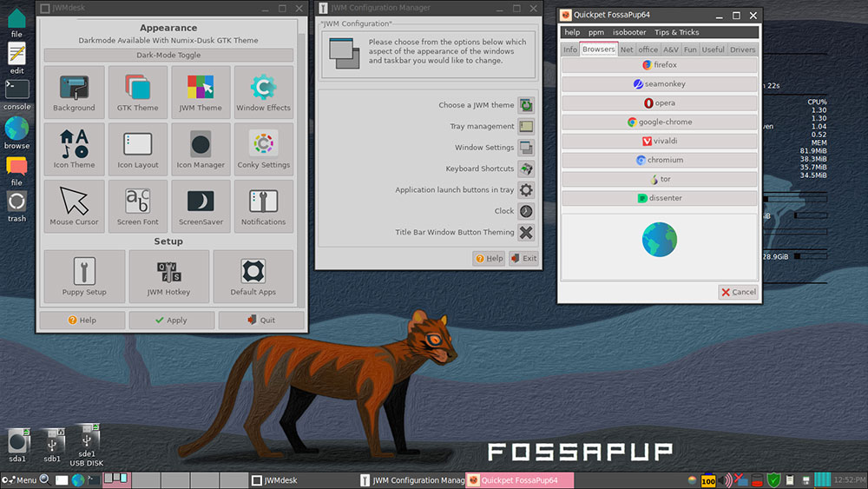Viewport: 868px width, 489px height.
Task: Open Conky Settings
Action: coord(264,149)
